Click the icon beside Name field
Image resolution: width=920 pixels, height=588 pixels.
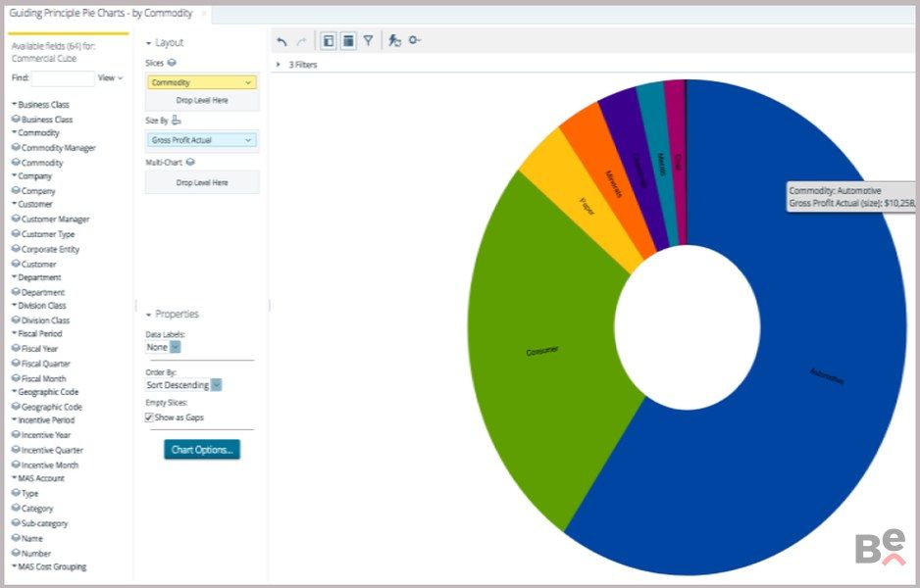16,538
